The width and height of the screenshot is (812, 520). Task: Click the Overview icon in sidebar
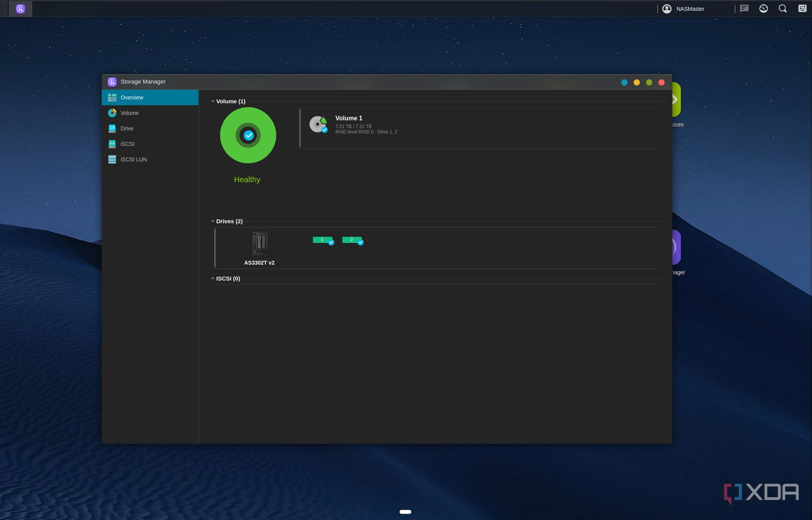coord(112,97)
